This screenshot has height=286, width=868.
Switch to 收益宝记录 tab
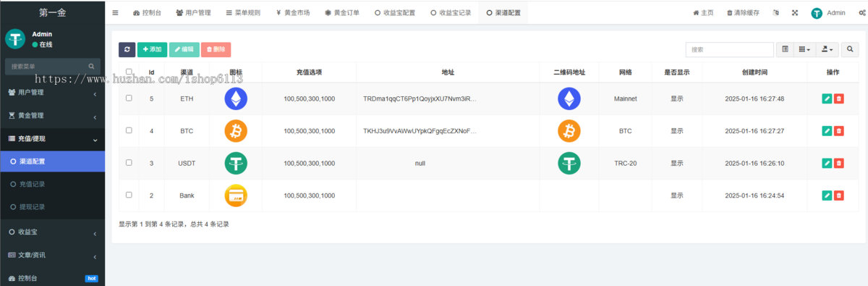click(x=450, y=13)
